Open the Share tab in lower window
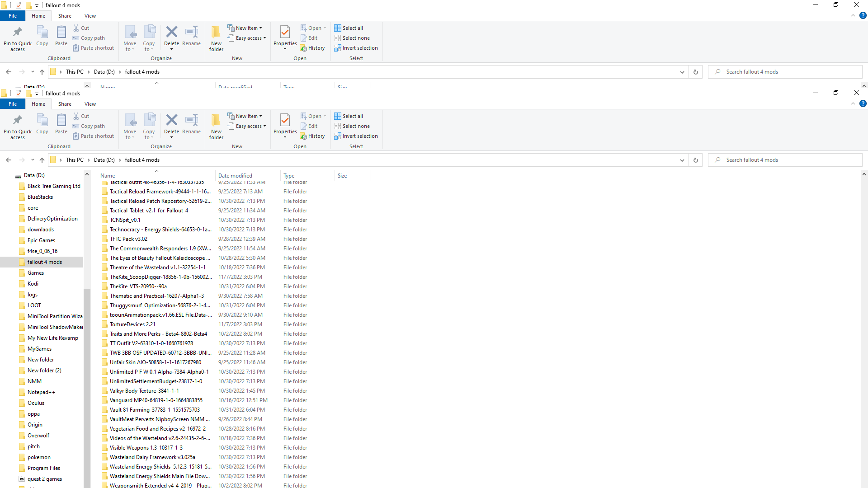The width and height of the screenshot is (868, 488). coord(65,104)
